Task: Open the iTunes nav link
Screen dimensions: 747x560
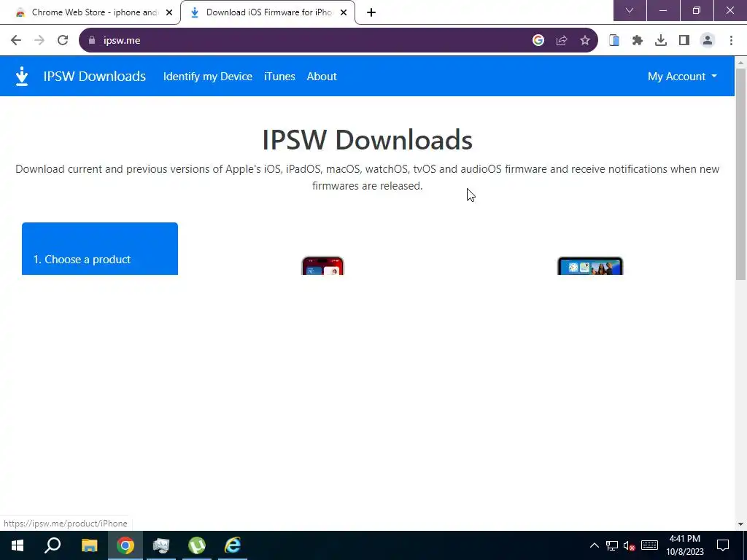Action: 279,76
